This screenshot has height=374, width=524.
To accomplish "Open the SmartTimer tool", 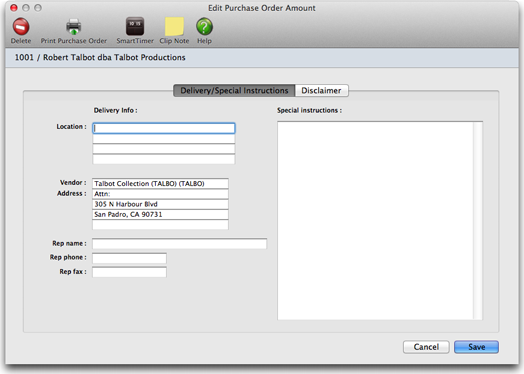I will coord(135,26).
